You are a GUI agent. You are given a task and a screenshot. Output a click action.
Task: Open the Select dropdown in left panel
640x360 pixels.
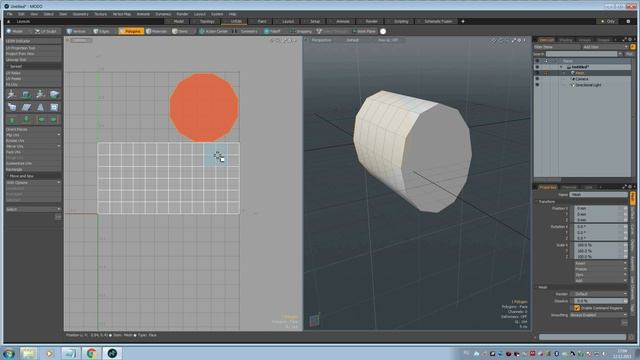pos(33,209)
